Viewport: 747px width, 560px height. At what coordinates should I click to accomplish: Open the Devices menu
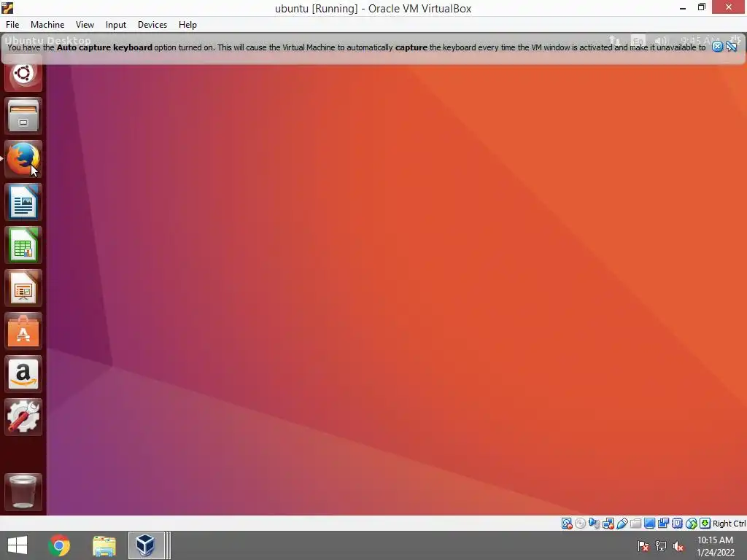pyautogui.click(x=152, y=25)
